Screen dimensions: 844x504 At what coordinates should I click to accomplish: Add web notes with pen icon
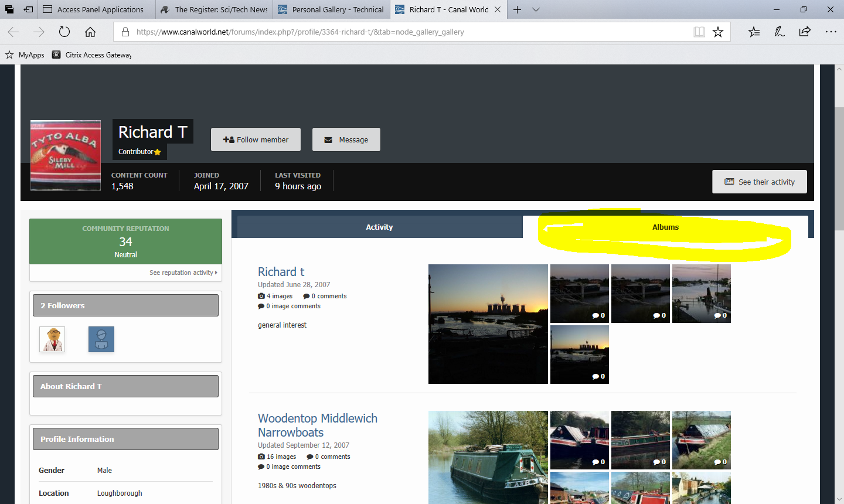point(779,32)
